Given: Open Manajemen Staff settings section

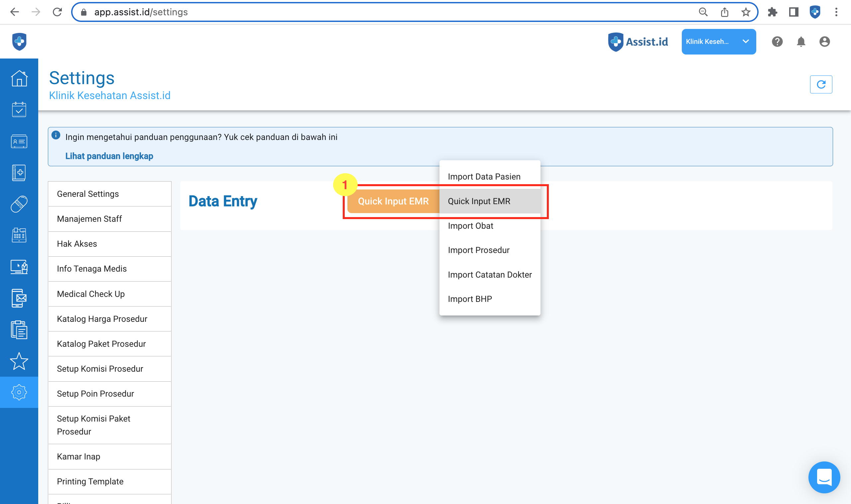Looking at the screenshot, I should [89, 219].
